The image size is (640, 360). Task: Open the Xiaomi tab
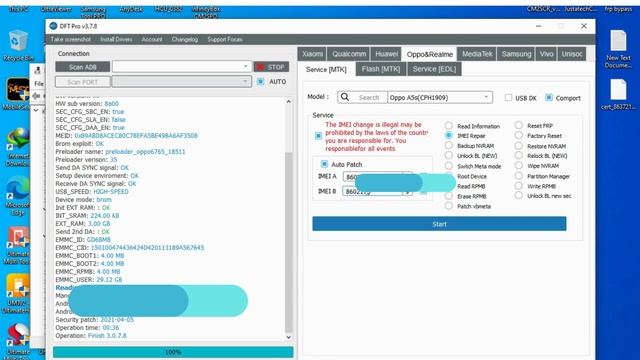point(312,54)
